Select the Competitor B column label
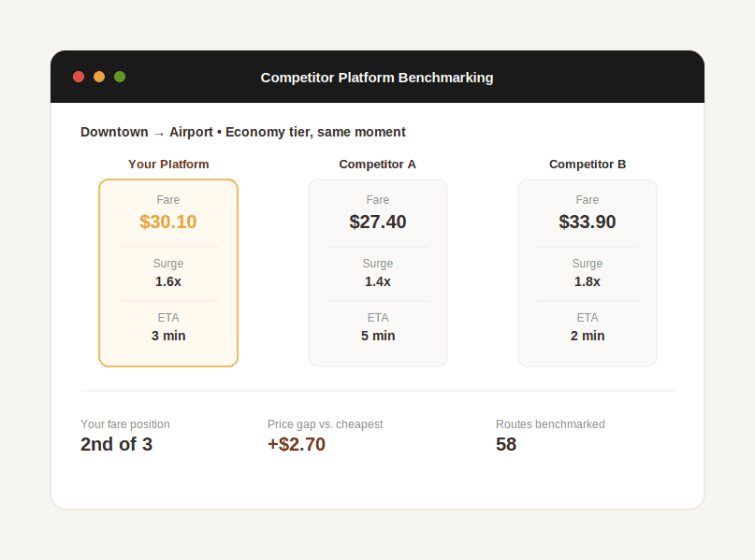 588,164
